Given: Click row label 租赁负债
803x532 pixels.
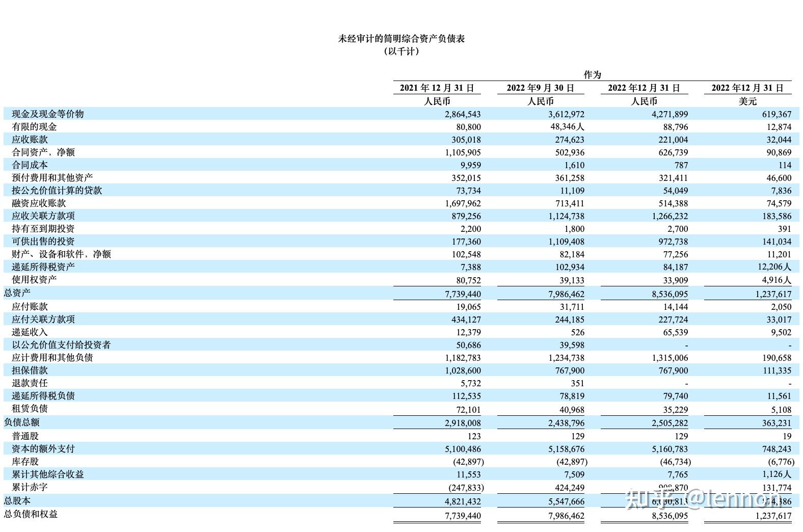Looking at the screenshot, I should click(30, 408).
